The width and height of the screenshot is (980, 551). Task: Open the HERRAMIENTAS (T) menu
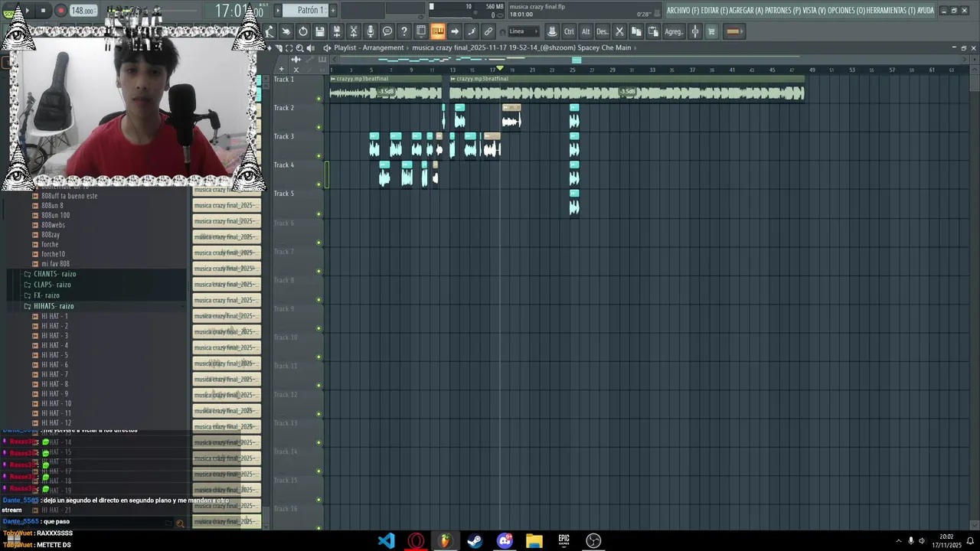click(x=891, y=10)
